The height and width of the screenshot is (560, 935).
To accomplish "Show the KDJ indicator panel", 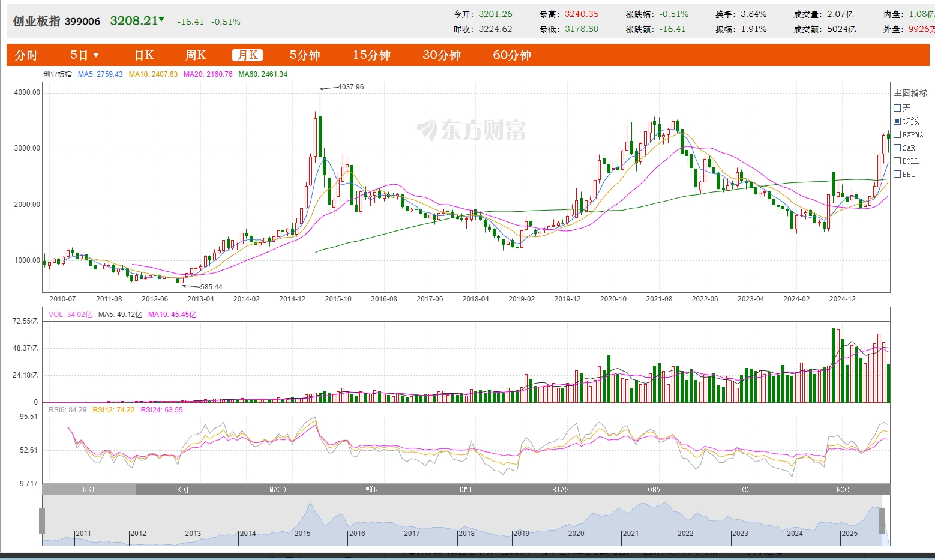I will [183, 490].
